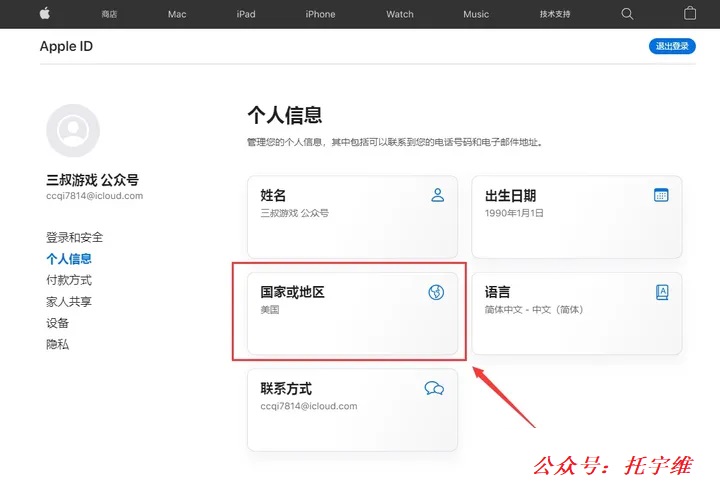
Task: Click the 1990年1月1日 birth date value
Action: 514,213
